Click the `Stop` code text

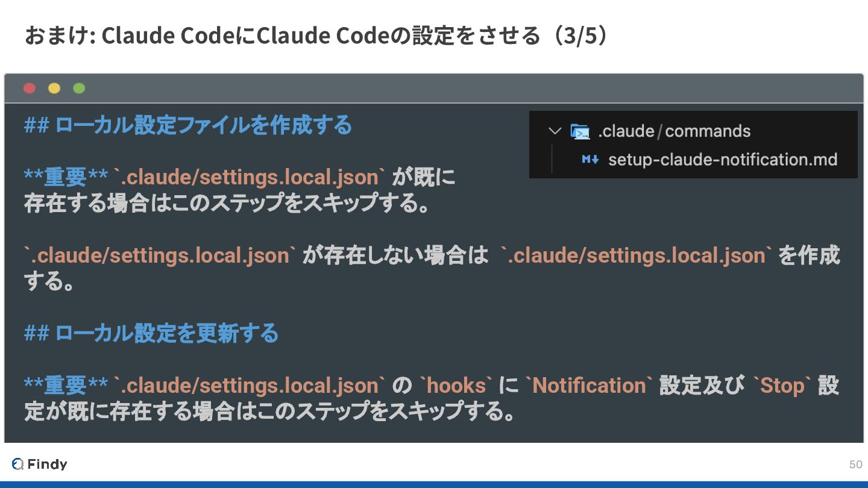pos(781,386)
